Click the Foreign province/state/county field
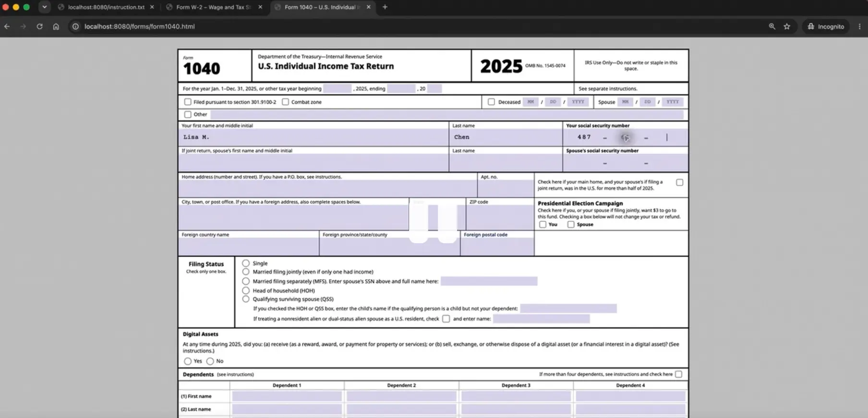 389,246
